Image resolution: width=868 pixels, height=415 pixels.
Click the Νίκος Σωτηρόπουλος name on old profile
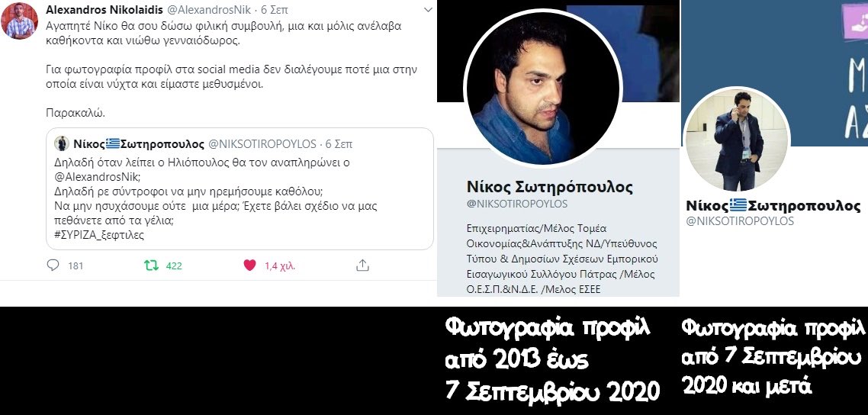pos(550,186)
